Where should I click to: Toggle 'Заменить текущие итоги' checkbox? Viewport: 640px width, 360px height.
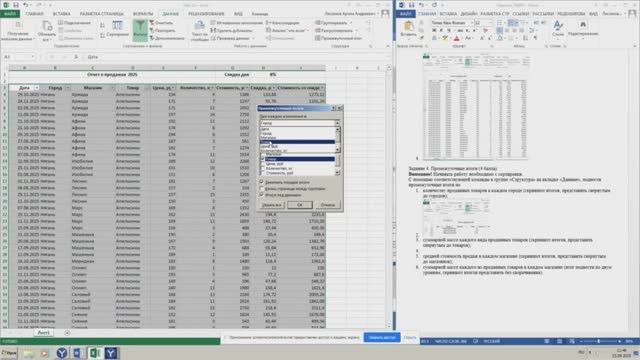click(x=262, y=182)
